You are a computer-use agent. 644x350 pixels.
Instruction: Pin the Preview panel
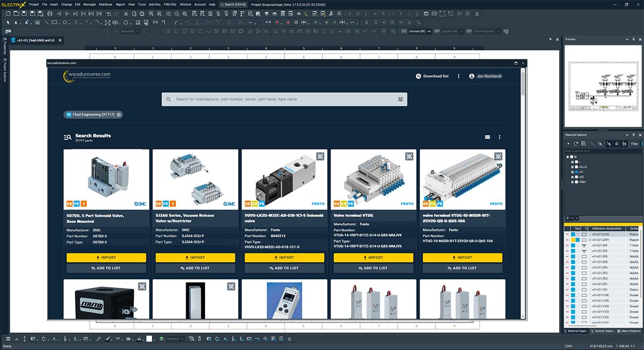coord(633,39)
